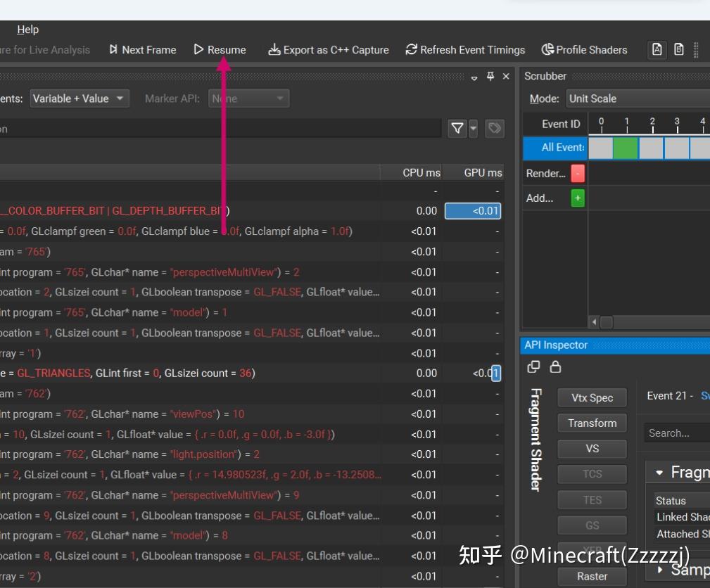Collapse the Fragment section expander
710x588 pixels.
[659, 473]
